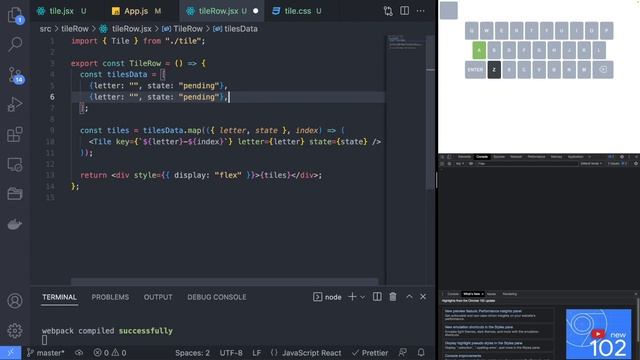Open the Docker view in activity bar
The image size is (640, 360).
[x=15, y=224]
